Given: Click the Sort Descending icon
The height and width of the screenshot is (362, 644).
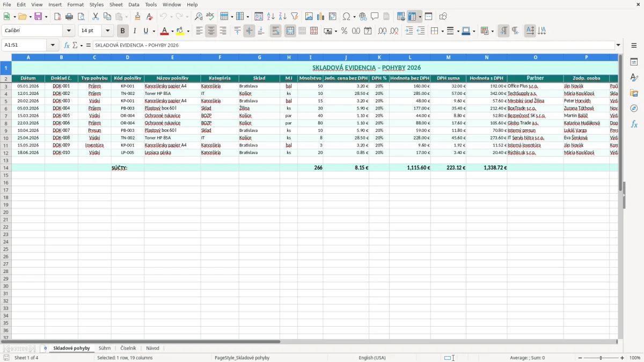Looking at the screenshot, I should [x=282, y=17].
